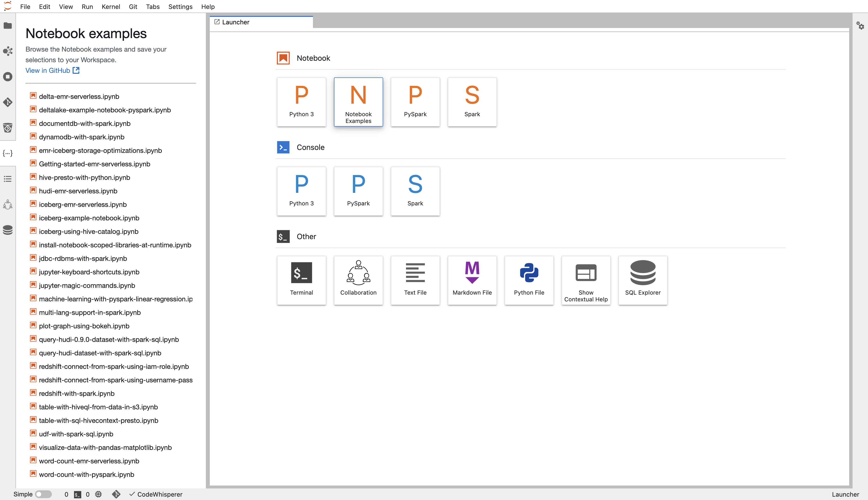Open property inspector gears icon
Screen dimensions: 868x500
pos(860,26)
